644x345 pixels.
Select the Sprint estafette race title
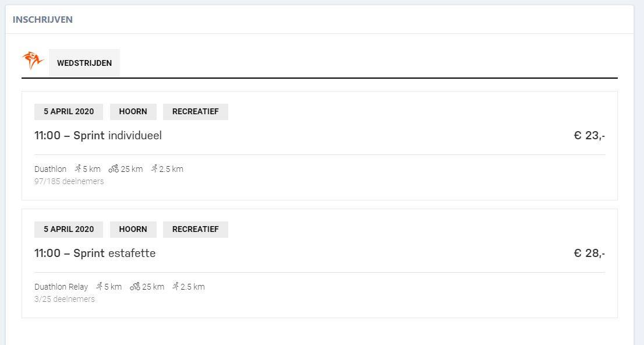(x=95, y=253)
